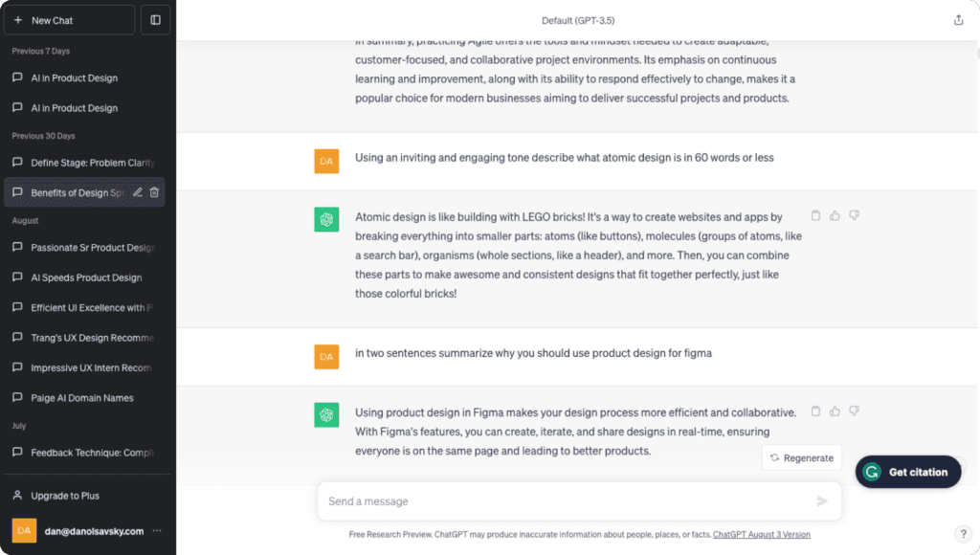Click the edit pencil icon on Benefits of Design chat

[x=138, y=192]
